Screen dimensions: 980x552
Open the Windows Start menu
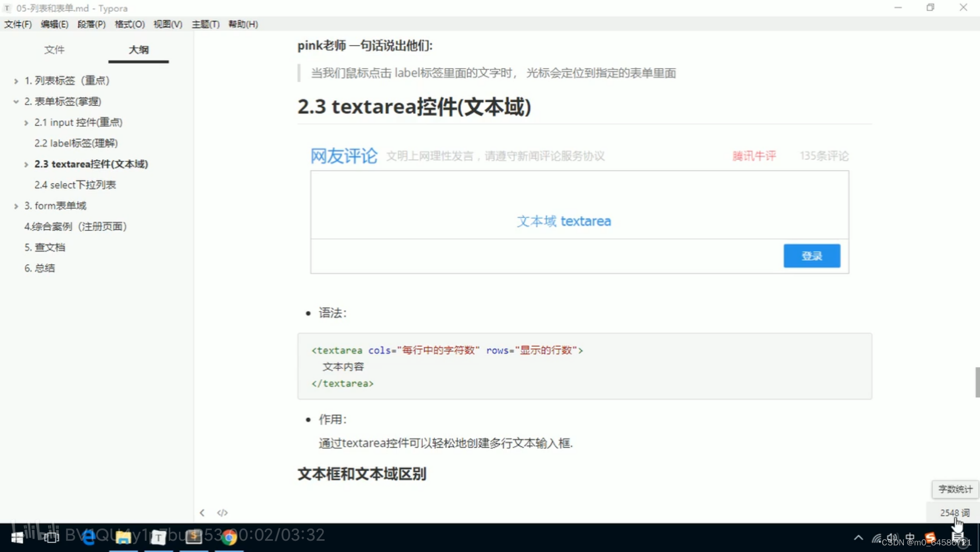17,537
